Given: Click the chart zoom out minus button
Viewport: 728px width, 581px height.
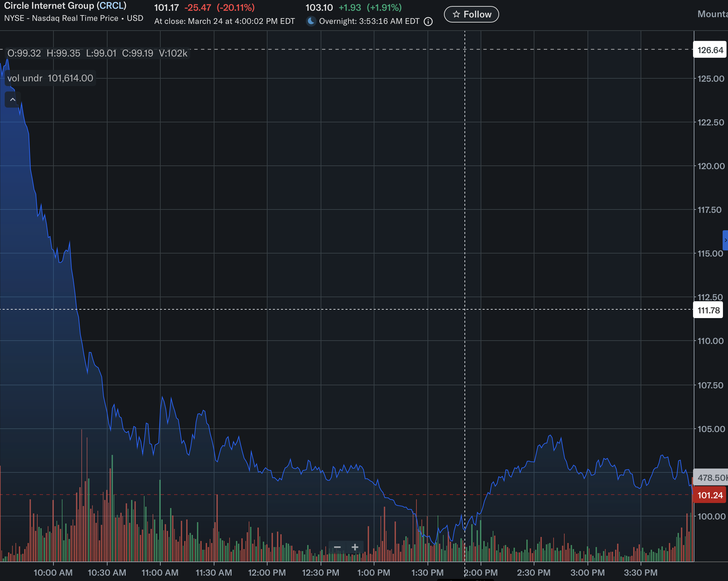Looking at the screenshot, I should 337,547.
